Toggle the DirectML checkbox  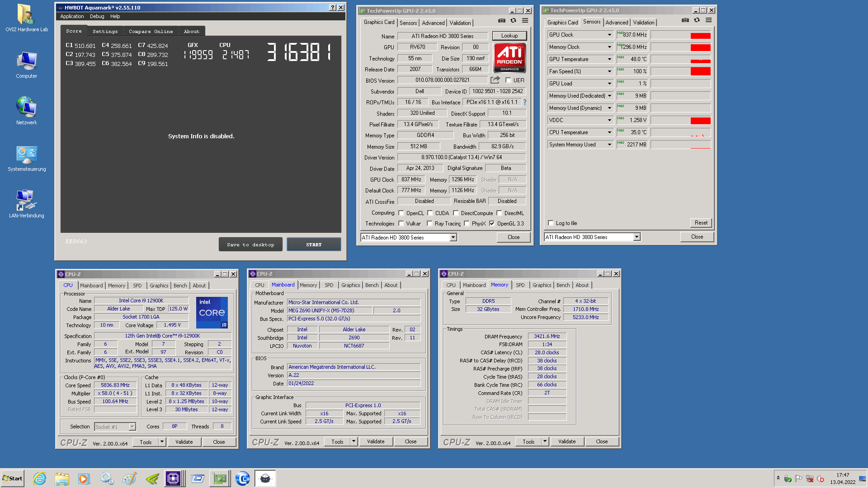point(499,213)
